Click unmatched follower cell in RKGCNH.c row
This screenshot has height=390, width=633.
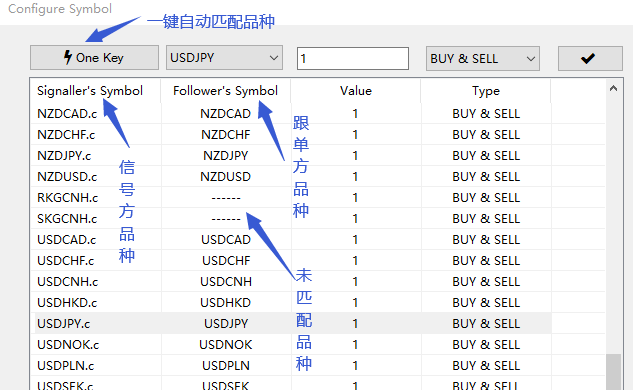(x=226, y=198)
